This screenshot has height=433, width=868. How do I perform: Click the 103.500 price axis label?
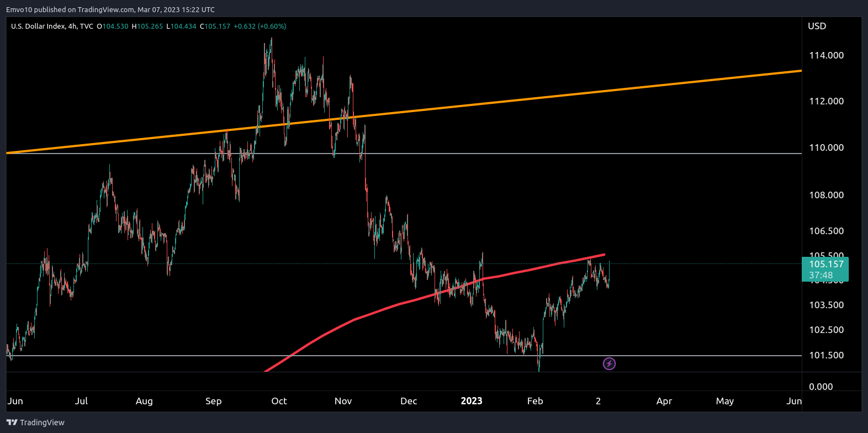point(826,305)
